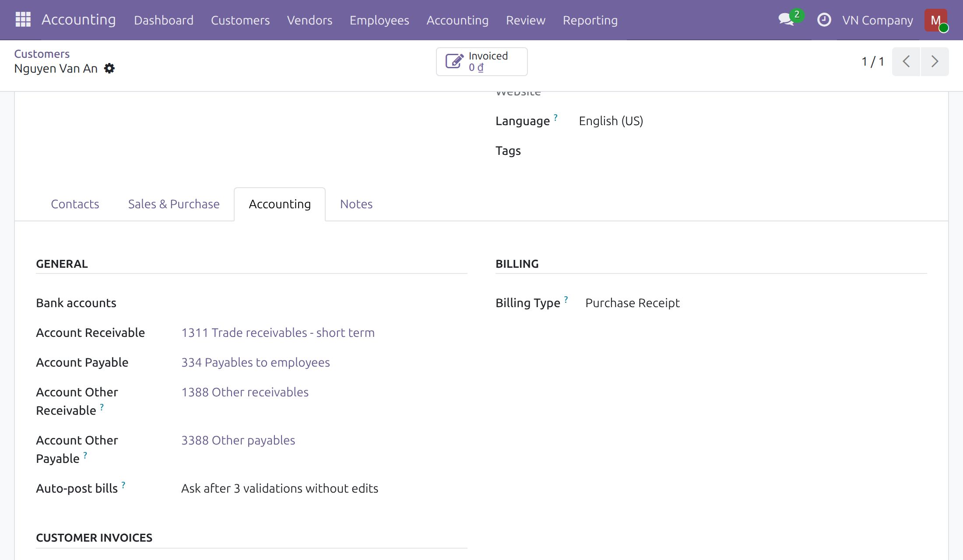
Task: Open the Dashboard menu
Action: [x=164, y=20]
